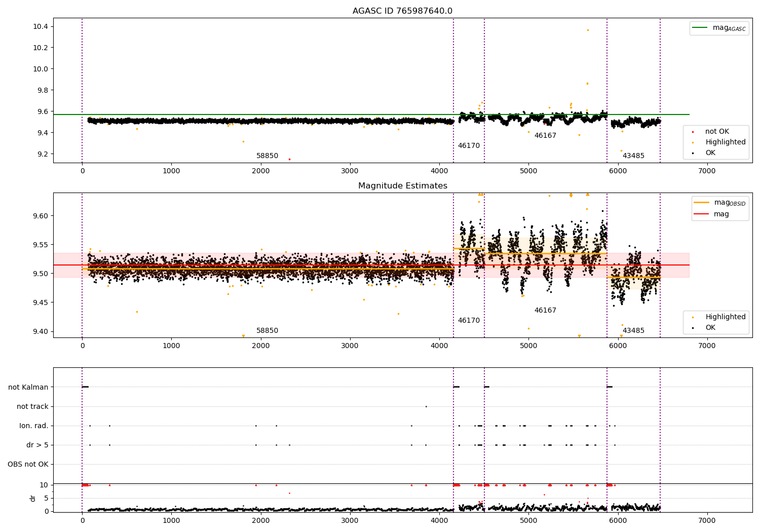
Task: Click the red 'mag' legend entry
Action: coord(712,214)
